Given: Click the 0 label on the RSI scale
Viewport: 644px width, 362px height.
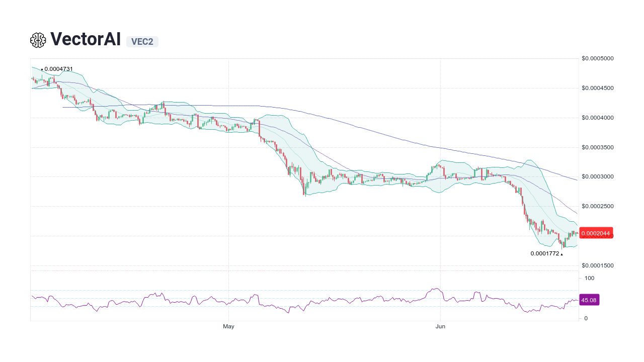Looking at the screenshot, I should [585, 318].
